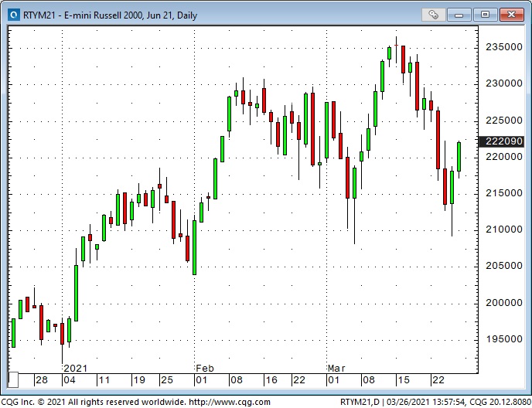
Task: Click the 215000 price axis label
Action: pos(504,193)
